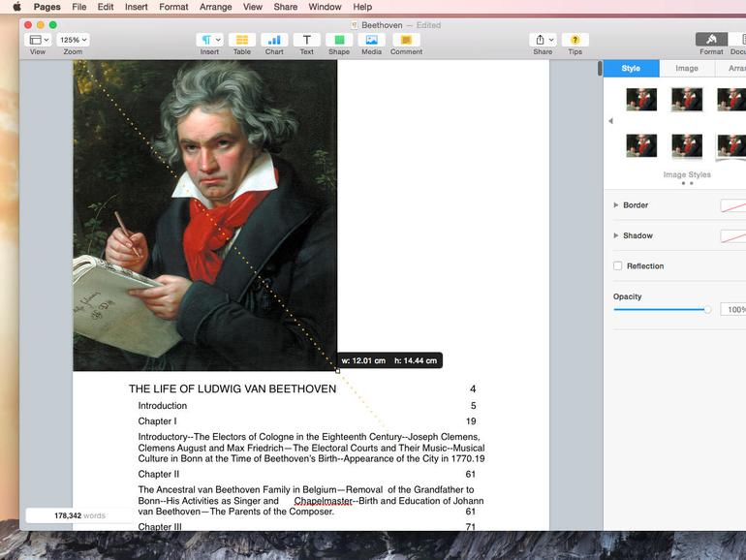746x560 pixels.
Task: Open the Edit menu
Action: coord(106,7)
